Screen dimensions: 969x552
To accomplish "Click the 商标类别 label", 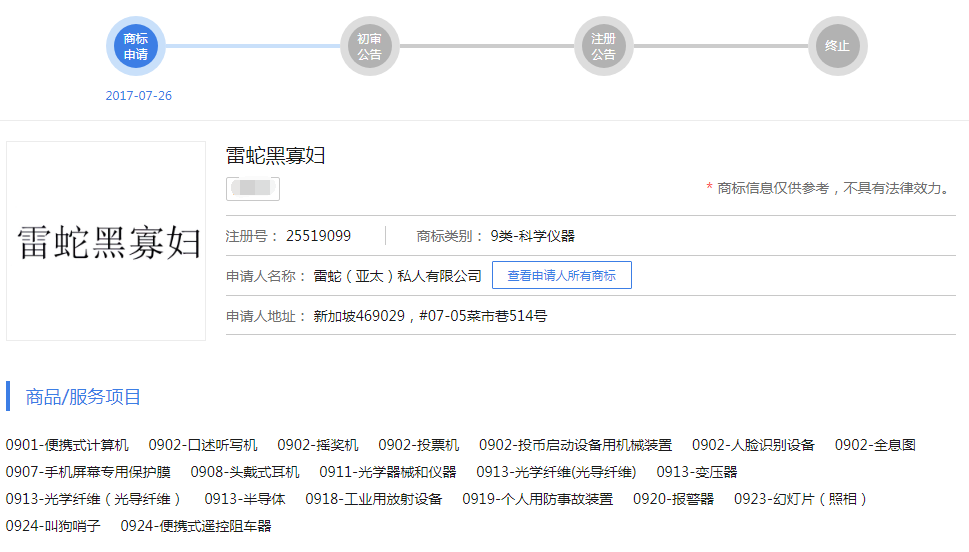I will click(x=449, y=236).
